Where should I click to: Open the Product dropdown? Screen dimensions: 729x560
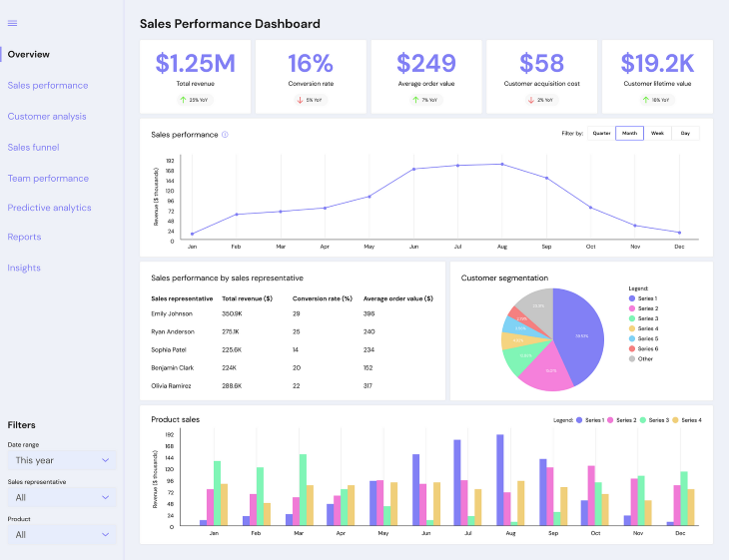tap(62, 534)
